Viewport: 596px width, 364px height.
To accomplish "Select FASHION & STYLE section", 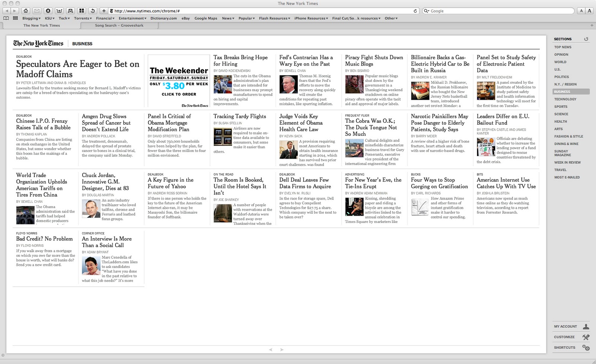I will [x=568, y=137].
